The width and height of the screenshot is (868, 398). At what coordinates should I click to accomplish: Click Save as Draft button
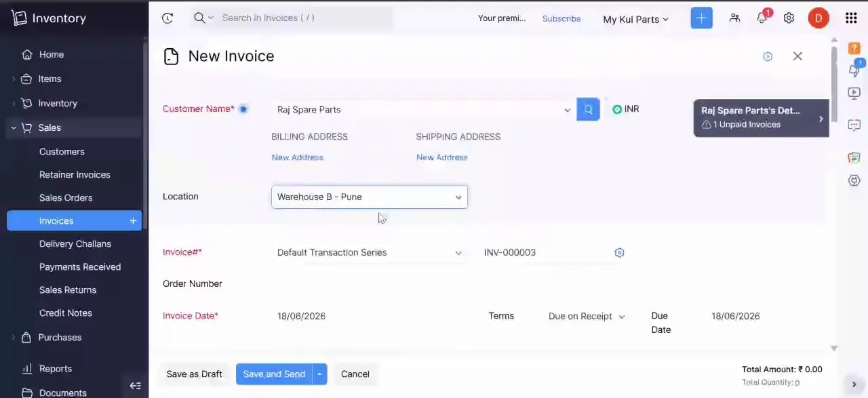pyautogui.click(x=194, y=374)
